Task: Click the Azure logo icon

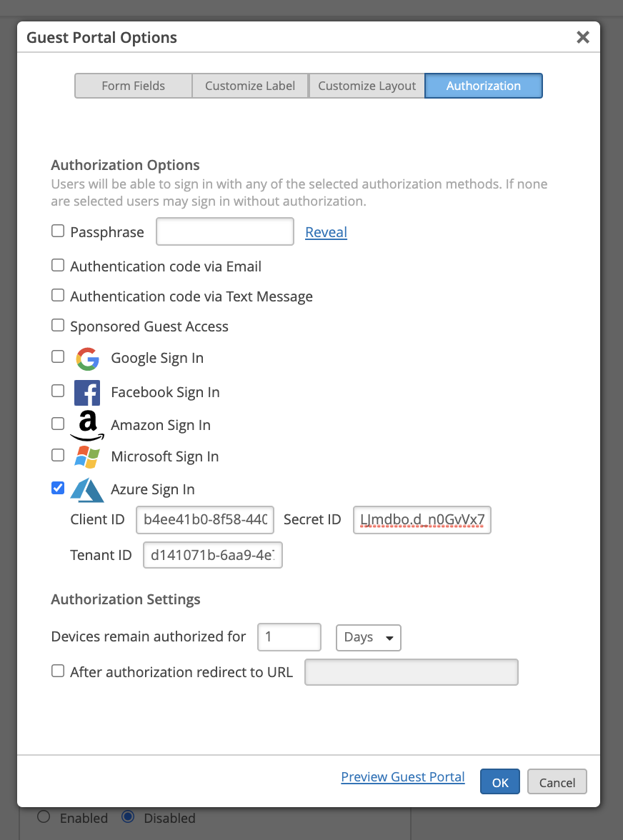Action: coord(87,489)
